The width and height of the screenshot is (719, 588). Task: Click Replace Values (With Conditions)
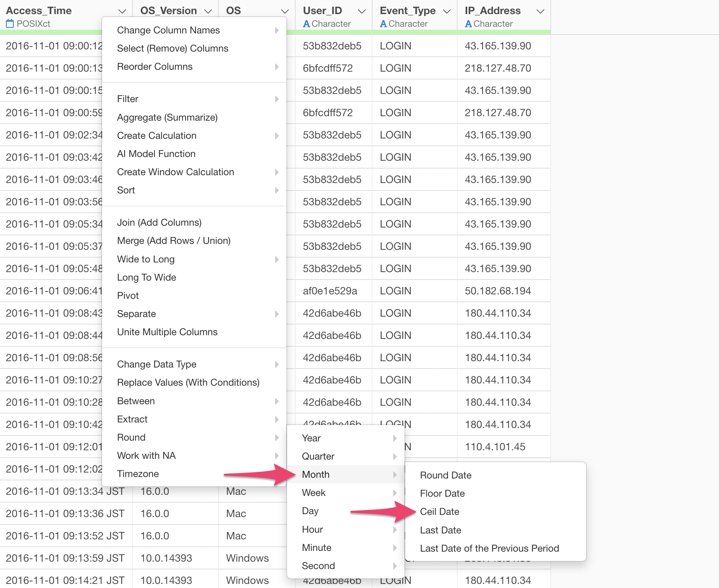click(x=188, y=382)
